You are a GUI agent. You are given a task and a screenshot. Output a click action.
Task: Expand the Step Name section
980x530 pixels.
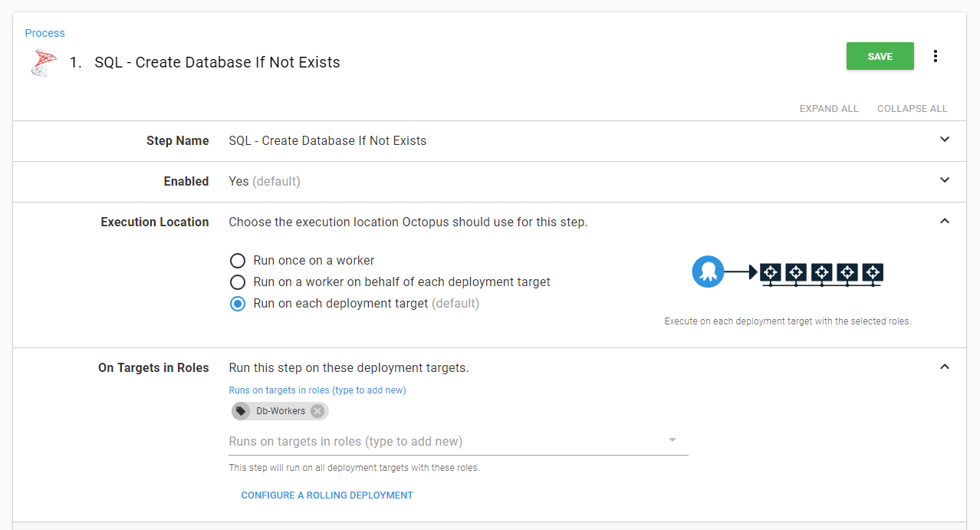click(944, 140)
